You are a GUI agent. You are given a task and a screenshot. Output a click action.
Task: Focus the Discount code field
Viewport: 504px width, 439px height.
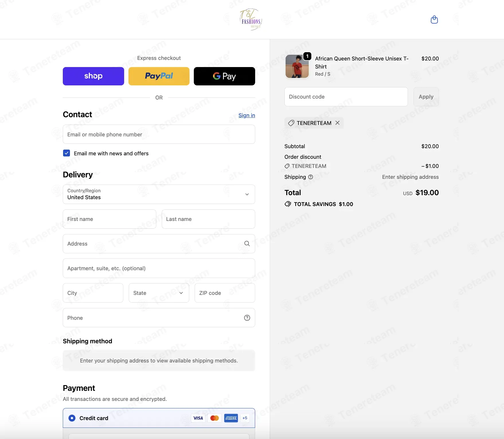[x=346, y=97]
